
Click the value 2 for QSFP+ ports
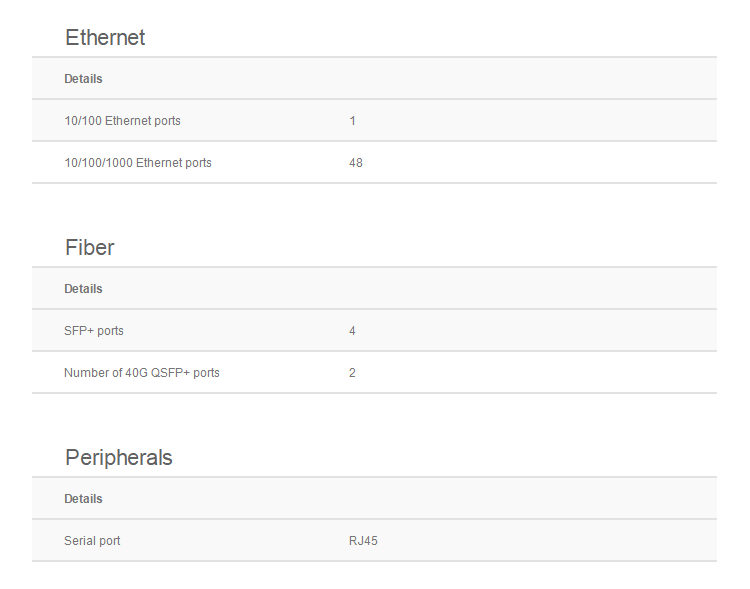pos(353,373)
